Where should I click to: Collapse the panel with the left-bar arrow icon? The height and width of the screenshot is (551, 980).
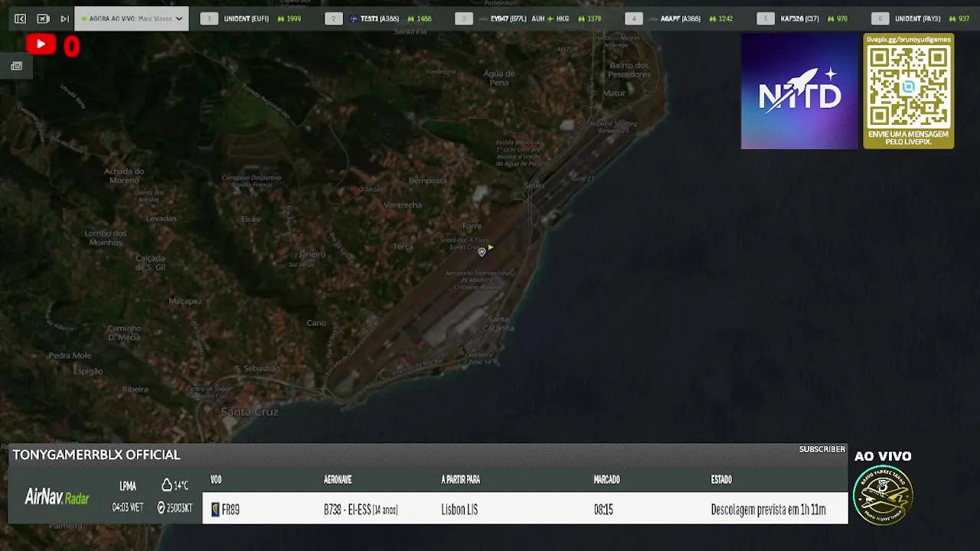click(21, 18)
